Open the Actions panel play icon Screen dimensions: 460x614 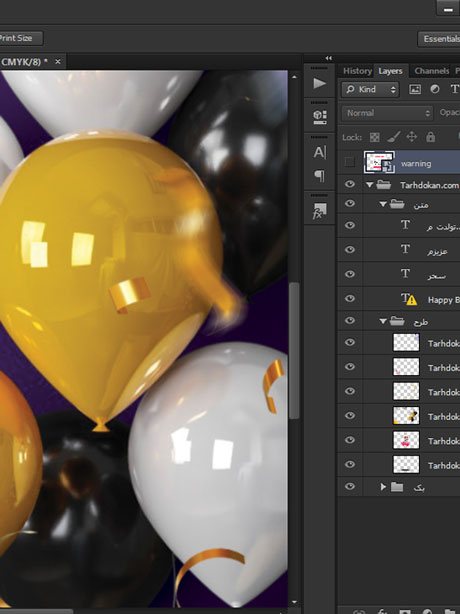319,83
